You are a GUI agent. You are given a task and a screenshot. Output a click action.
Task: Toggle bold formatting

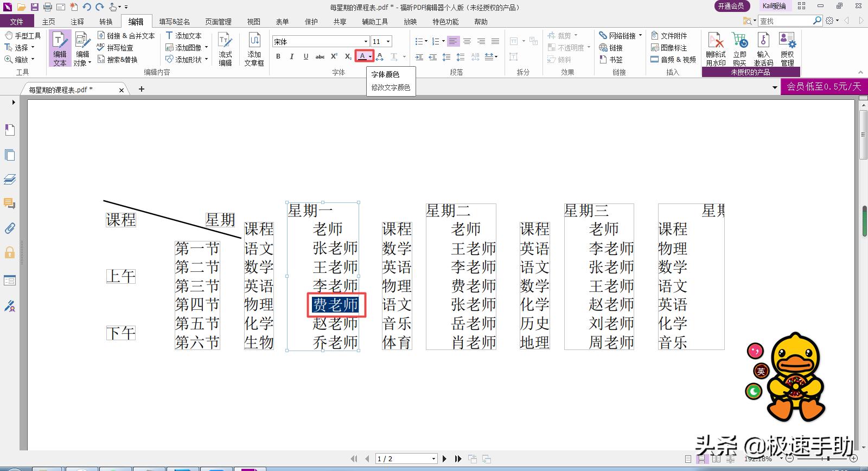pyautogui.click(x=278, y=56)
